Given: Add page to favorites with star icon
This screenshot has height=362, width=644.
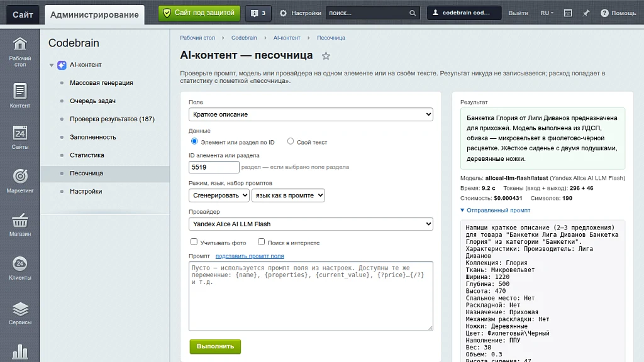Looking at the screenshot, I should point(326,56).
